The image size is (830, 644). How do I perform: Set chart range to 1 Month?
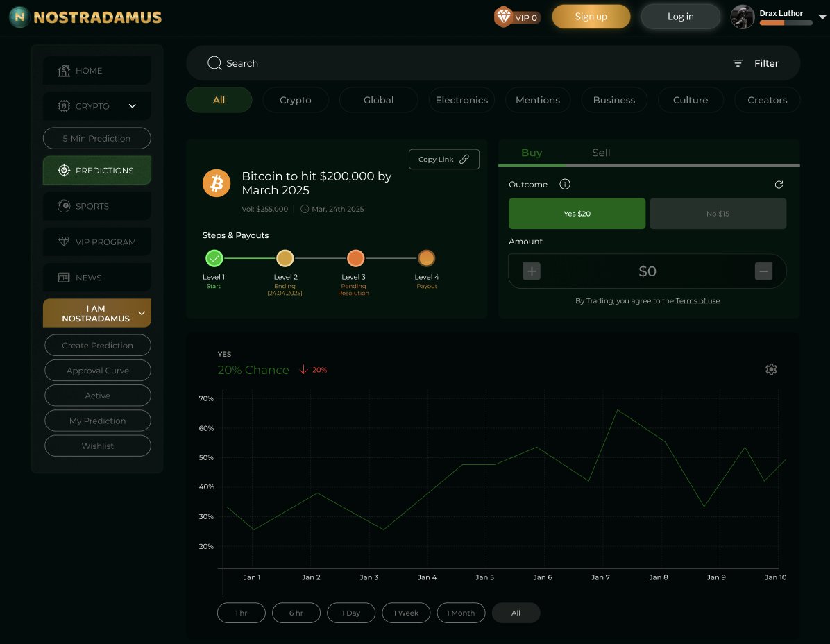click(461, 613)
